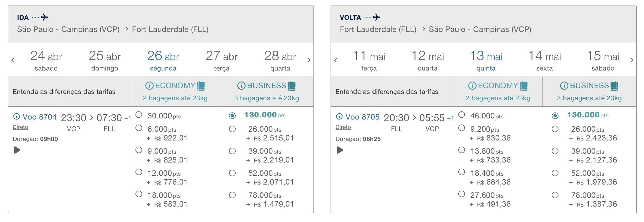Switch outbound date to 27 abr terça

222,61
